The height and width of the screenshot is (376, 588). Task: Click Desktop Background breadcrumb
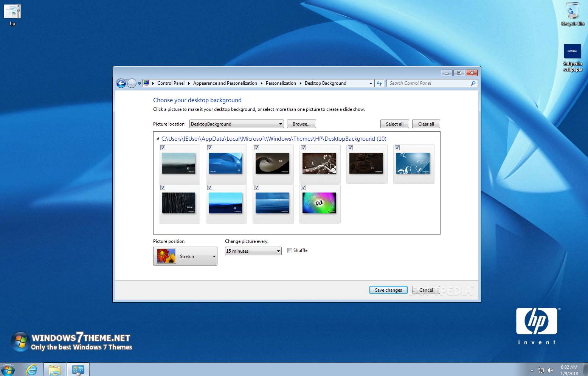point(326,83)
